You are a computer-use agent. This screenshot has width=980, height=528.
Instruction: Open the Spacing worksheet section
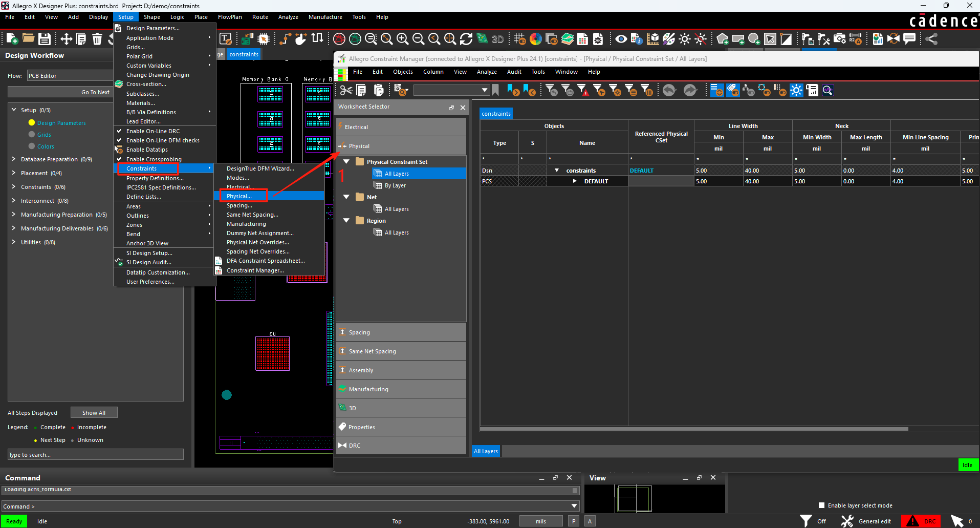(x=401, y=332)
